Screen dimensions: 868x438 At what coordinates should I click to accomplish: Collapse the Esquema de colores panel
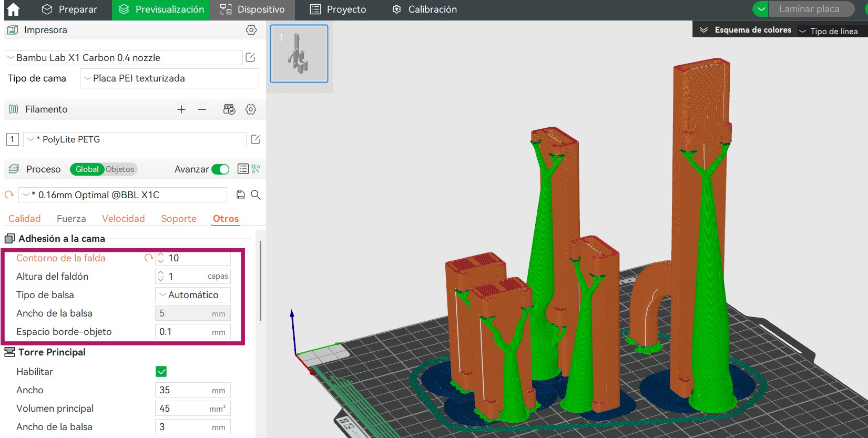click(x=703, y=30)
